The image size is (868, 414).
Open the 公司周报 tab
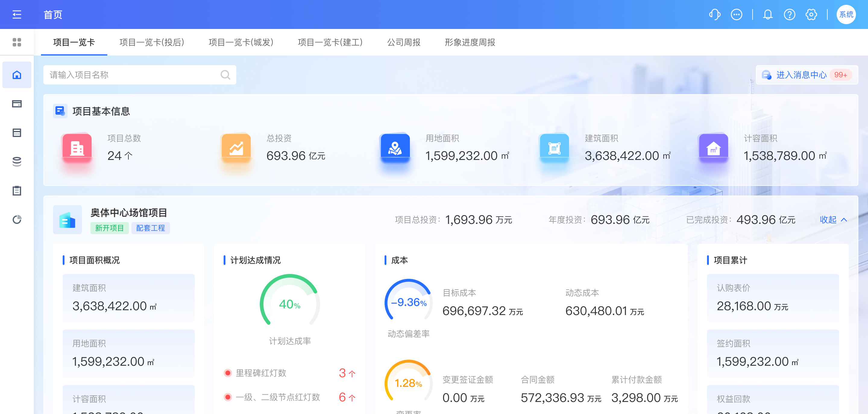(404, 42)
